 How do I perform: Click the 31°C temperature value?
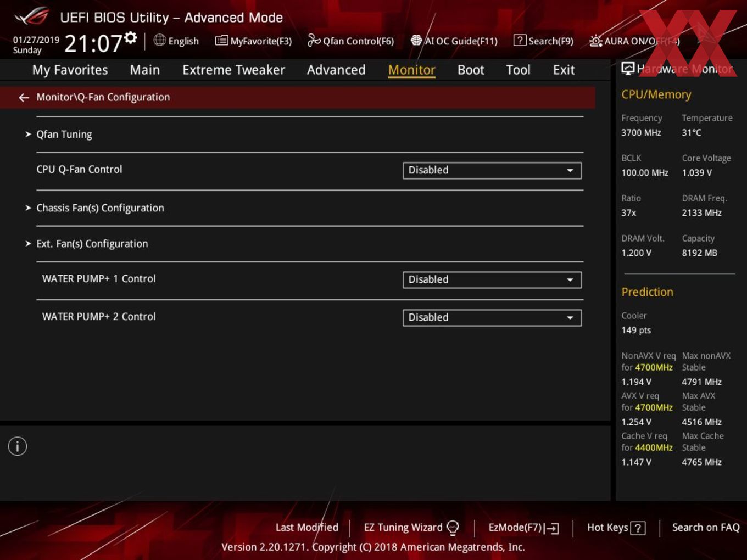[x=692, y=133]
